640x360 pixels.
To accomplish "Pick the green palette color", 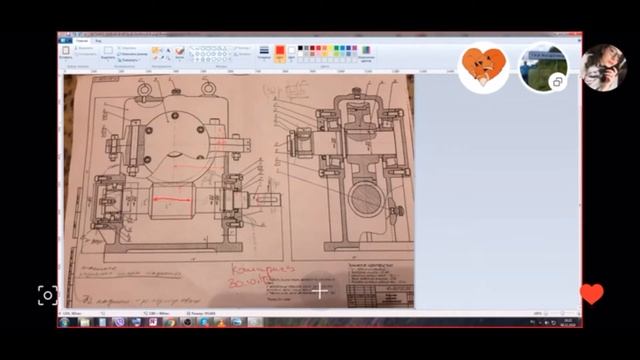I will coord(336,48).
